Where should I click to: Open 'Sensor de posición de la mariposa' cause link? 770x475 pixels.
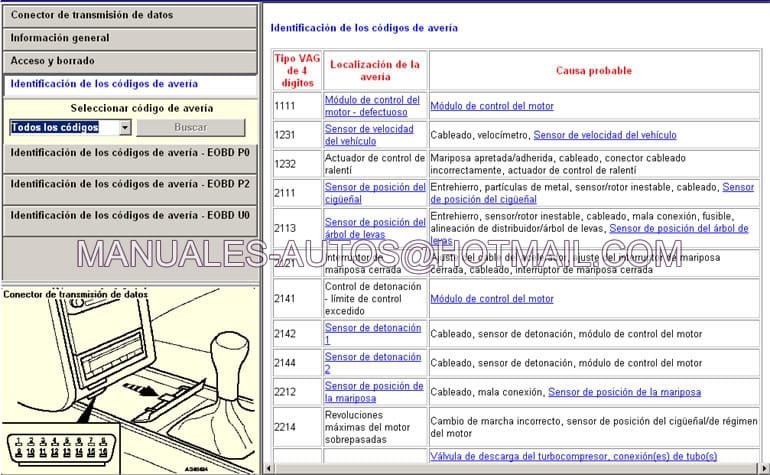624,392
